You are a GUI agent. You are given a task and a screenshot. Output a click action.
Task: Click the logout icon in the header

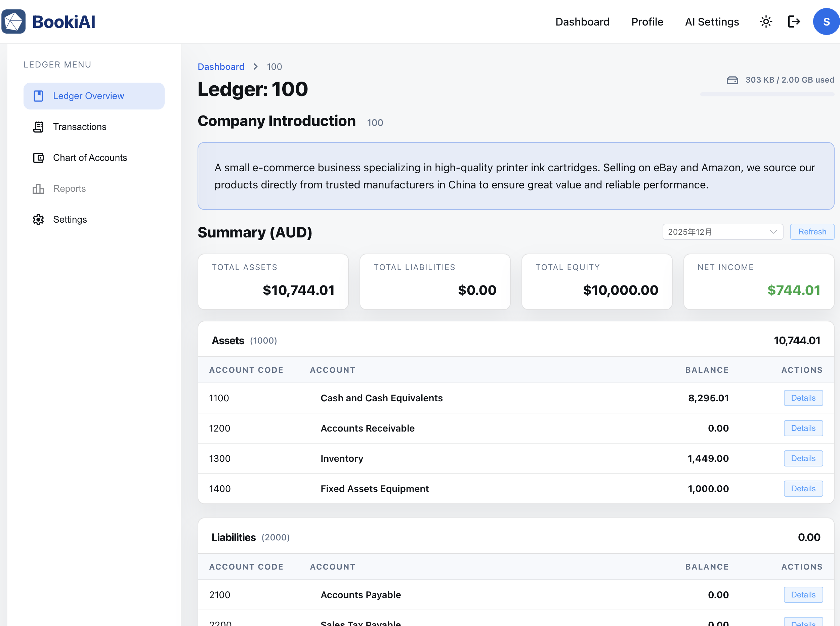[x=794, y=21]
